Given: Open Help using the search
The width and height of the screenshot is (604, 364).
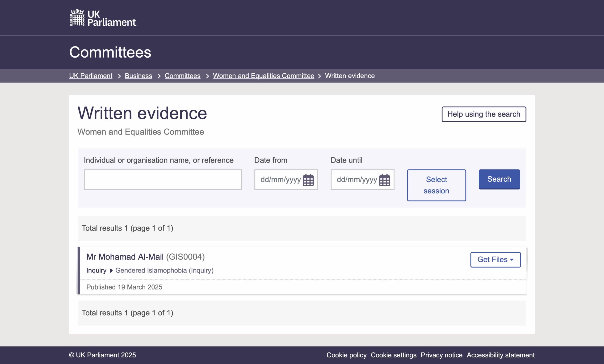Looking at the screenshot, I should click(x=484, y=114).
